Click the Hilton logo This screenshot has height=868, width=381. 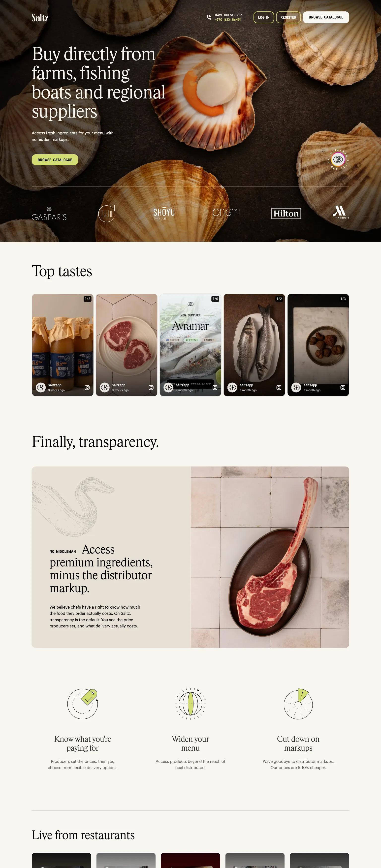click(286, 213)
